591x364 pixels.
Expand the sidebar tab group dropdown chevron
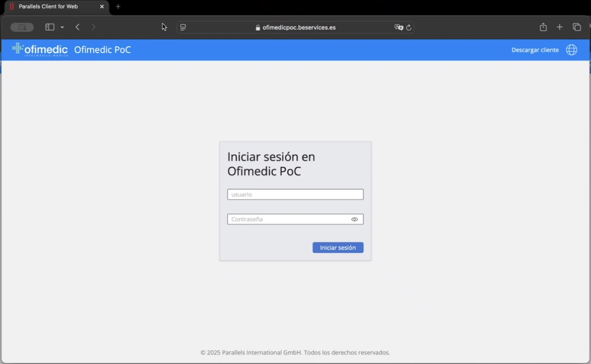coord(62,27)
